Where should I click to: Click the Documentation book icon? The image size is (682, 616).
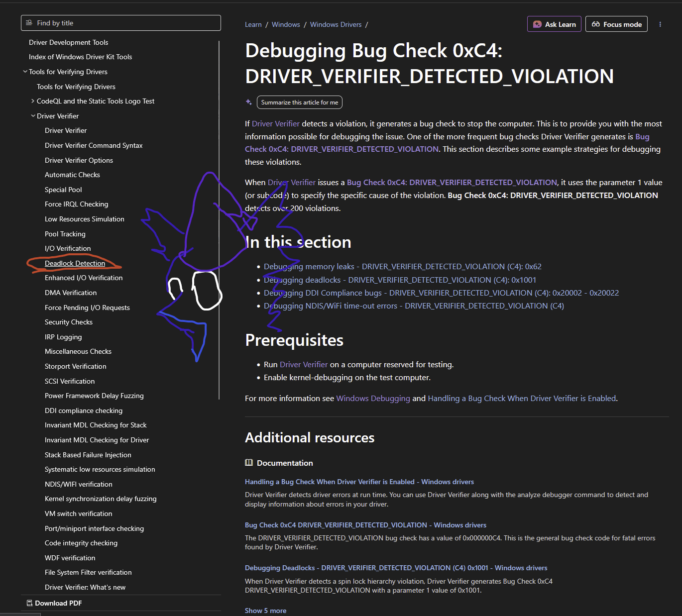pyautogui.click(x=249, y=463)
